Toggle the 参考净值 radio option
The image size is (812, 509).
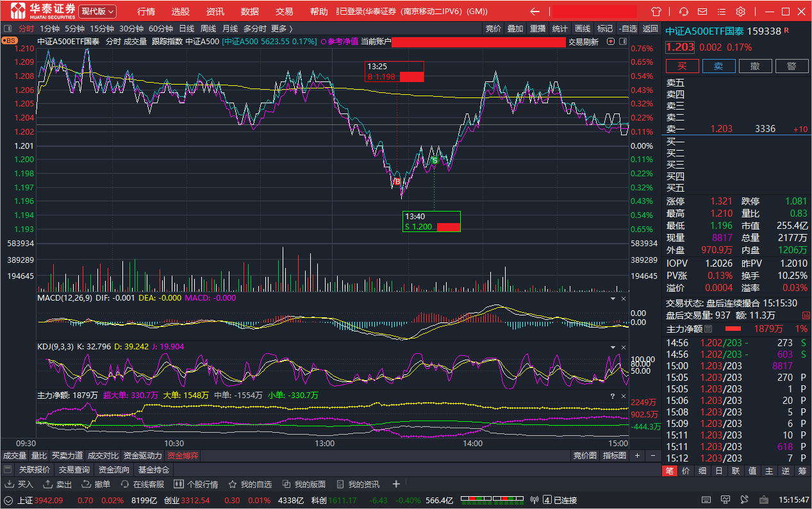coord(340,42)
